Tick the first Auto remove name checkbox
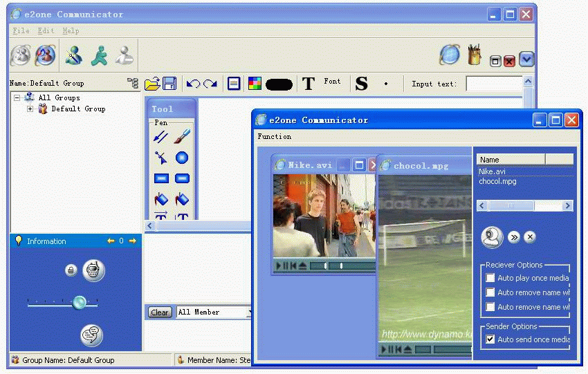Viewport: 588px width, 374px height. (490, 292)
